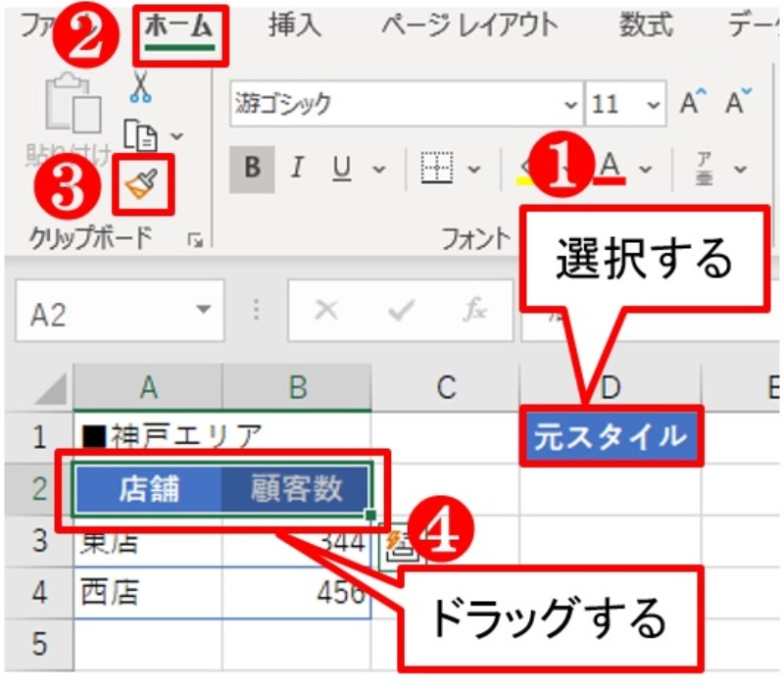Toggle Italic formatting

296,169
